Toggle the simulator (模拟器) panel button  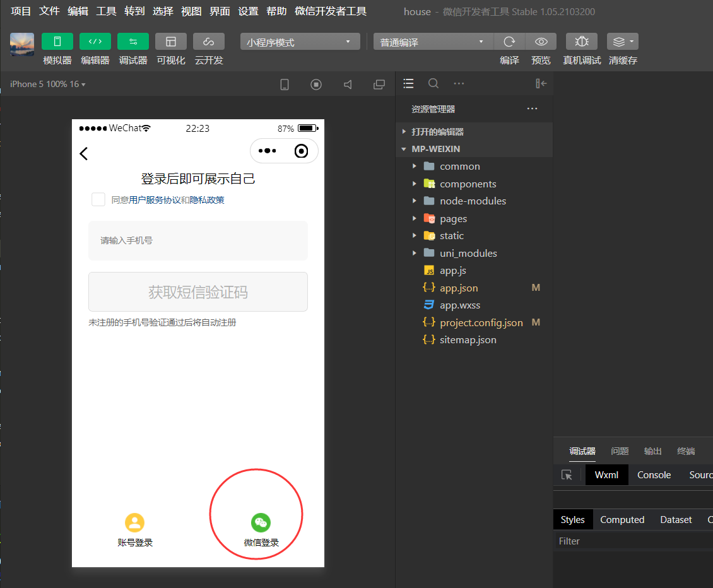(57, 42)
